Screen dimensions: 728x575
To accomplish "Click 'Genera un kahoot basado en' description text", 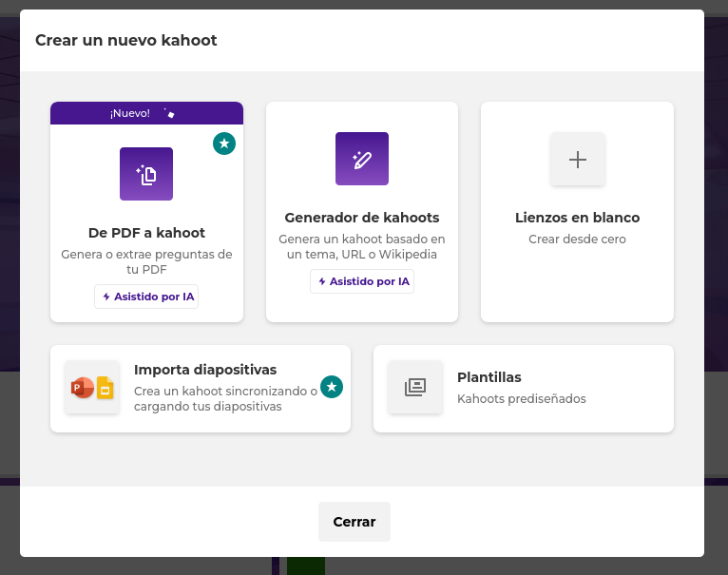I will coord(362,240).
